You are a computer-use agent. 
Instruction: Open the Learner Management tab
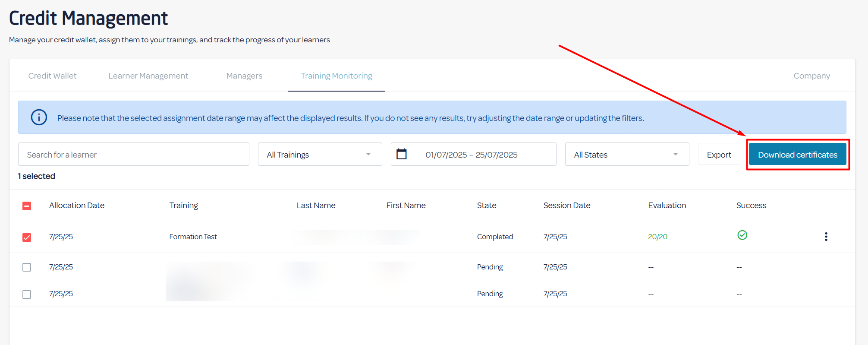point(148,76)
